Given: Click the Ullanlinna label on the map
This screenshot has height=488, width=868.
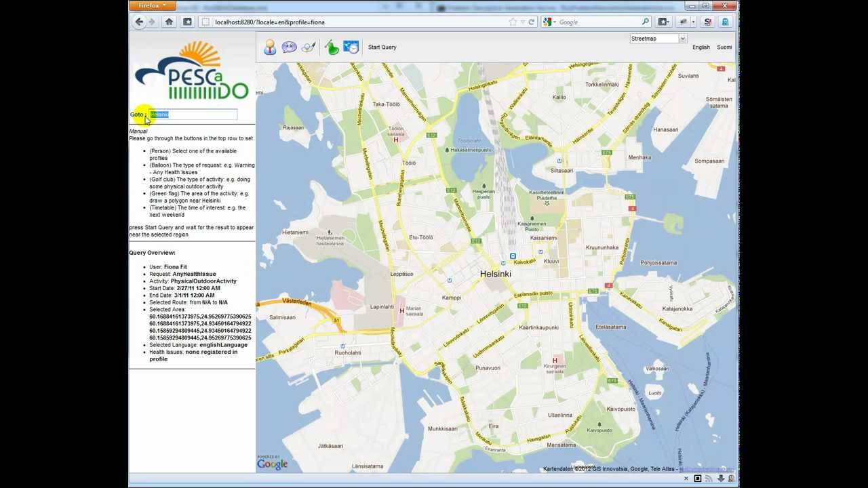Looking at the screenshot, I should coord(560,415).
